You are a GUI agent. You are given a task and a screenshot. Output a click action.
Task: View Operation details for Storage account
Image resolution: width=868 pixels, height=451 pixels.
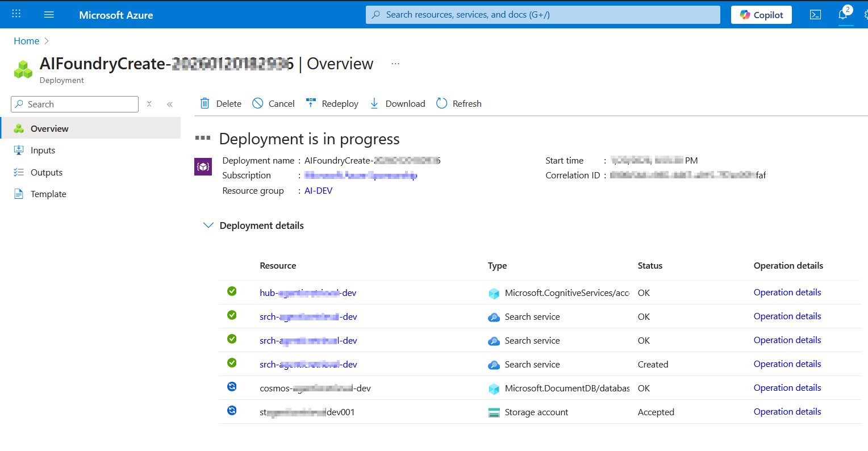pos(787,412)
